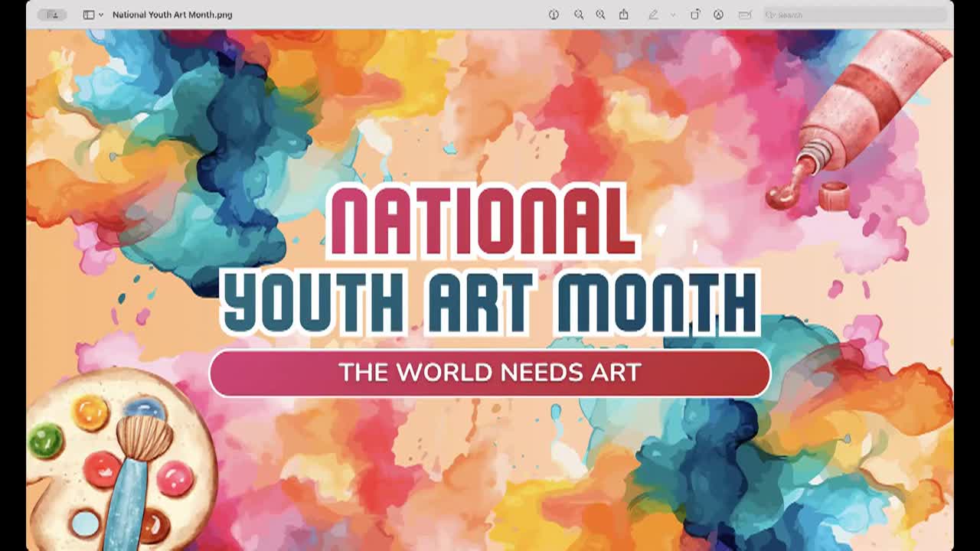Expand the sidebar view options chevron

click(101, 15)
